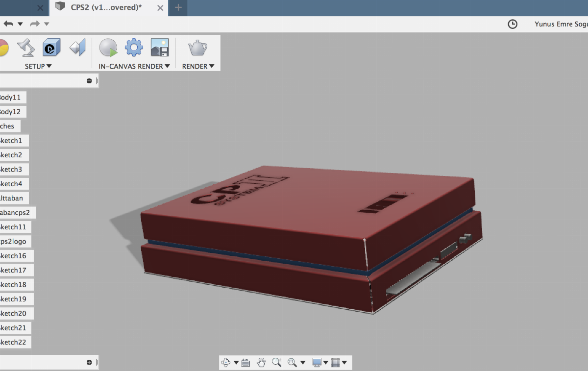Open the Grid settings dropdown arrow

(x=344, y=363)
